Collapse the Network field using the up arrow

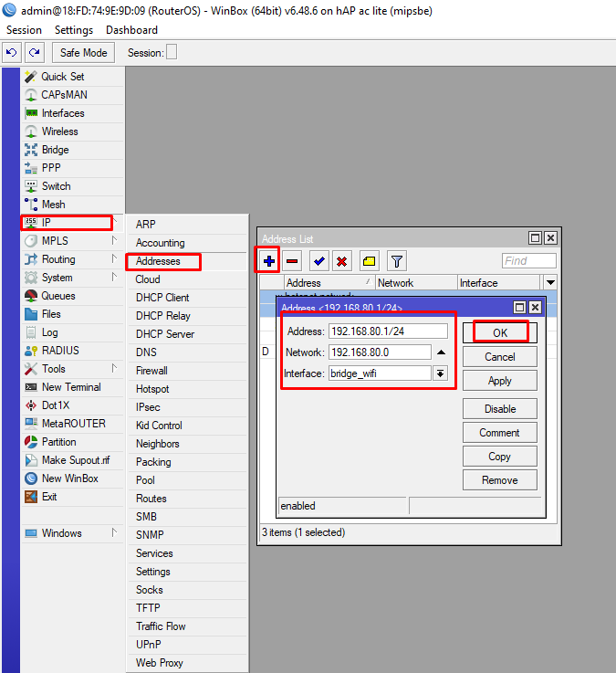pyautogui.click(x=441, y=352)
